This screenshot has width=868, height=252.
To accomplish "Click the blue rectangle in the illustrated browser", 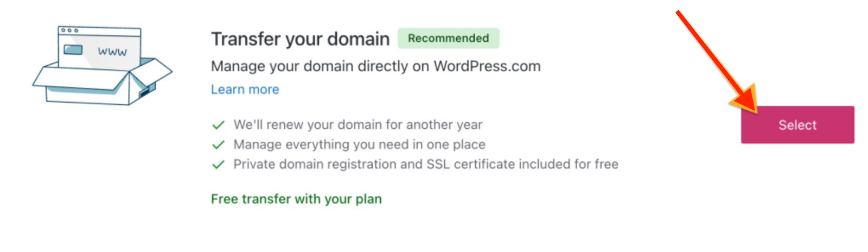I will click(x=73, y=50).
